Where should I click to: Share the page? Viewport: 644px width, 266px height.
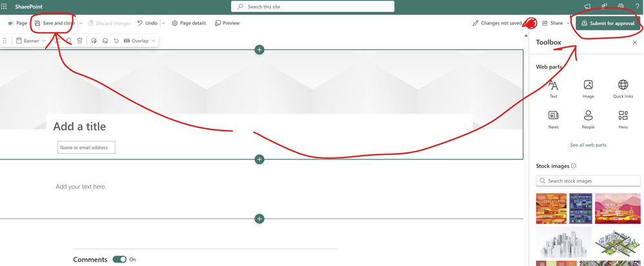click(553, 23)
